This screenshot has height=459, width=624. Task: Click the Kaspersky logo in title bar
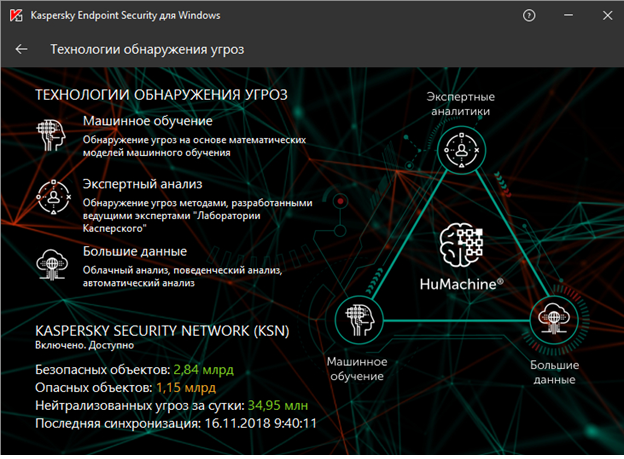point(16,16)
